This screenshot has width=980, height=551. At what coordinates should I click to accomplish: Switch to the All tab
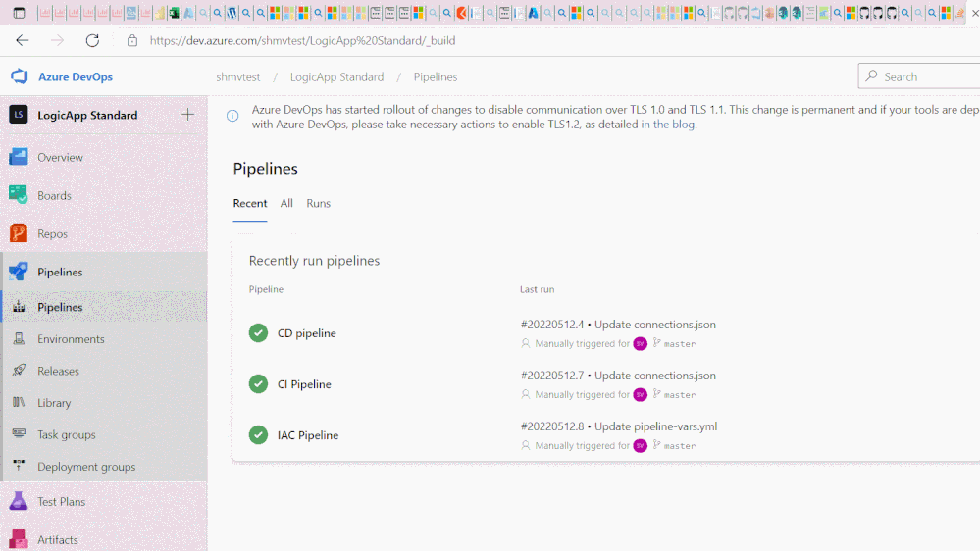tap(286, 203)
